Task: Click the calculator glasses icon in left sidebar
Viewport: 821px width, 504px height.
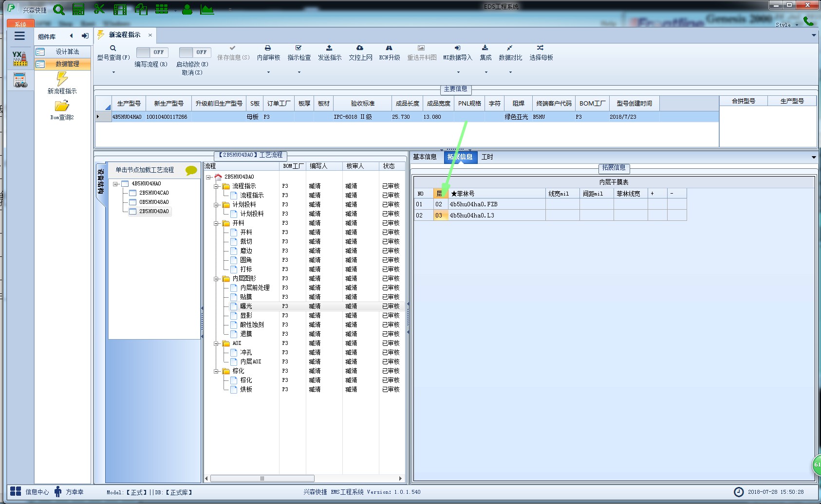Action: (20, 80)
